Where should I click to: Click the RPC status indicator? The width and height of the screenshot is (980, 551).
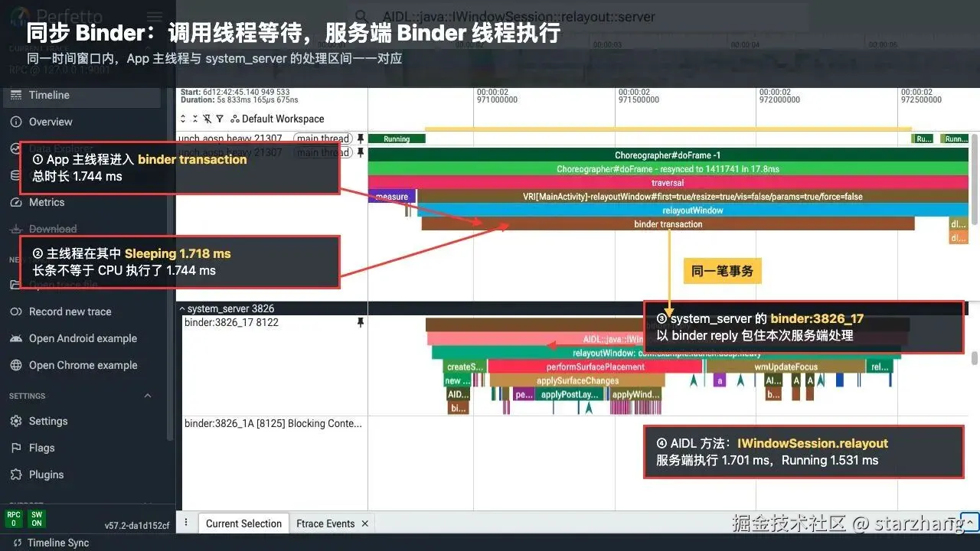(x=14, y=519)
